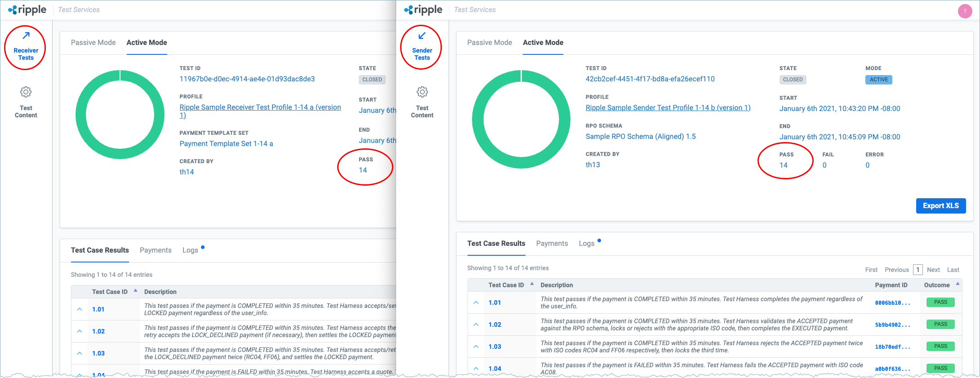Viewport: 980px width, 378px height.
Task: Click the receiver test ID 11967b0e-d0ec-4914-ae4e-01d93dac8de3
Action: point(247,79)
